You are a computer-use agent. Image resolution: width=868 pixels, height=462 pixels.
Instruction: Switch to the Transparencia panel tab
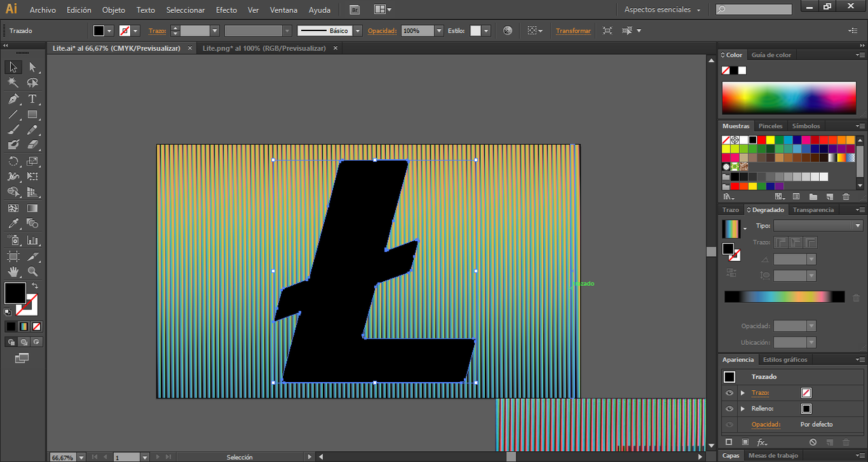[813, 210]
